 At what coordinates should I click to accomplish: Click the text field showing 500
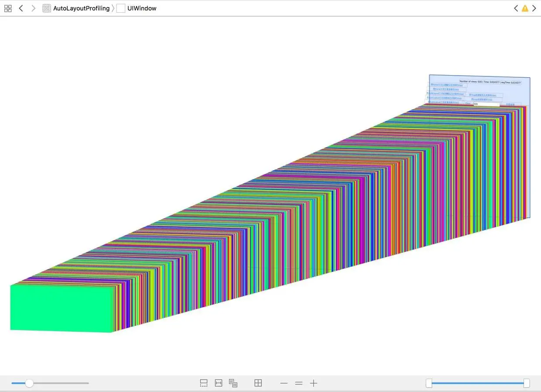(x=486, y=104)
